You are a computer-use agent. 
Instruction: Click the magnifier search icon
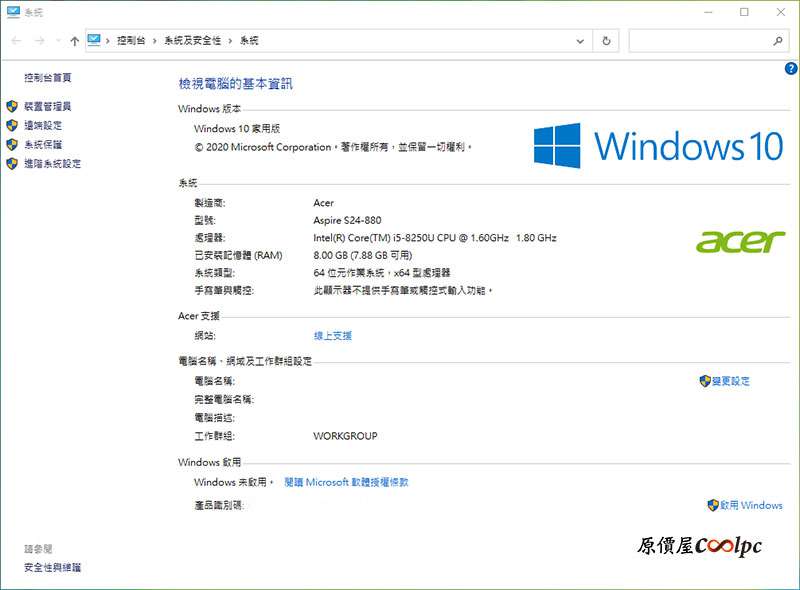(778, 41)
